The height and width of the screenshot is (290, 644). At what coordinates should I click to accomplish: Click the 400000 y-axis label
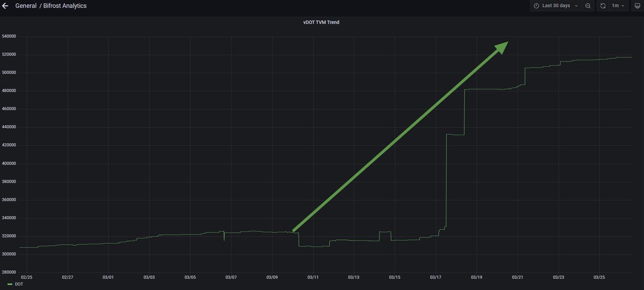tap(10, 163)
